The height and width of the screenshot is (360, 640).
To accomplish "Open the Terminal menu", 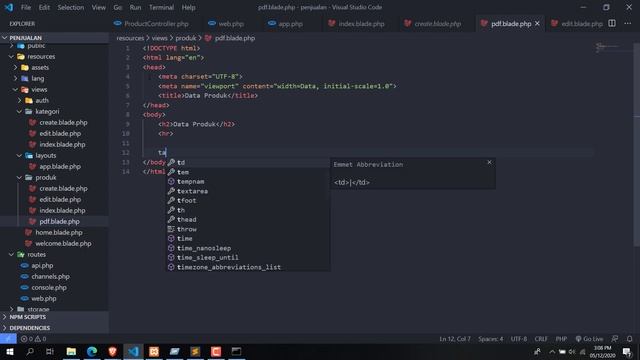I will [161, 7].
